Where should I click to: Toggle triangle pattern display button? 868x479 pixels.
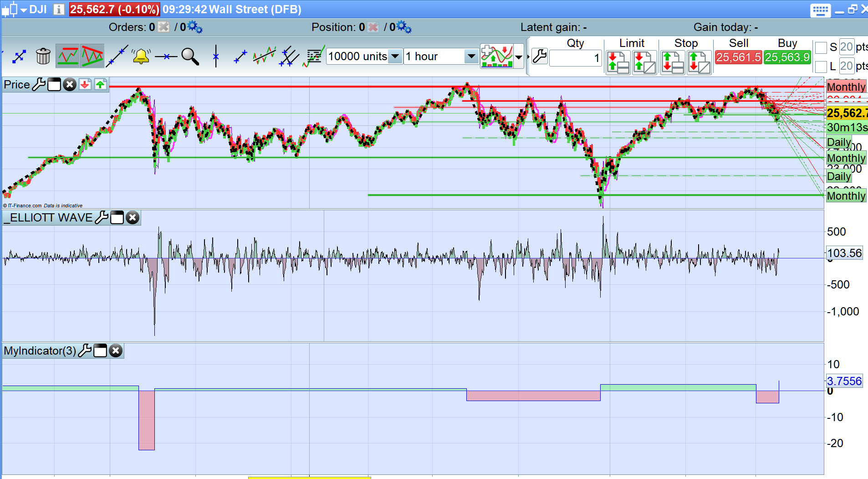point(92,57)
